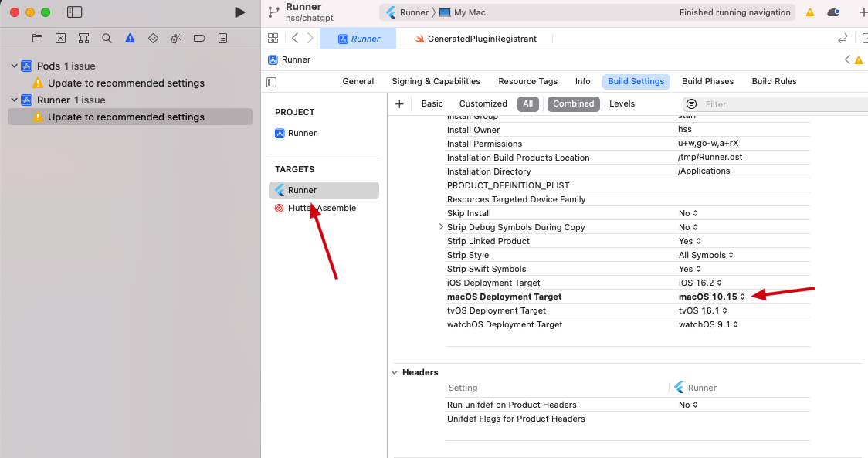This screenshot has width=868, height=458.
Task: Switch to the Build Phases tab
Action: click(x=707, y=81)
